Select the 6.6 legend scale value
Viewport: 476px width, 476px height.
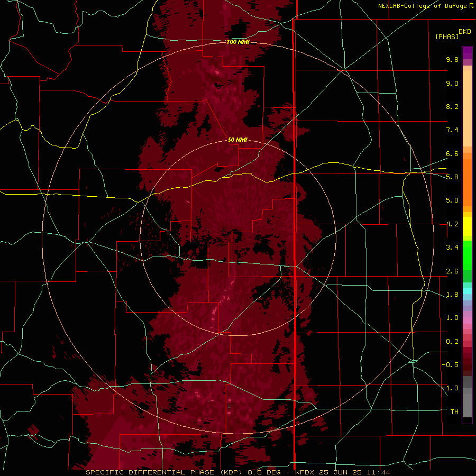tap(452, 153)
